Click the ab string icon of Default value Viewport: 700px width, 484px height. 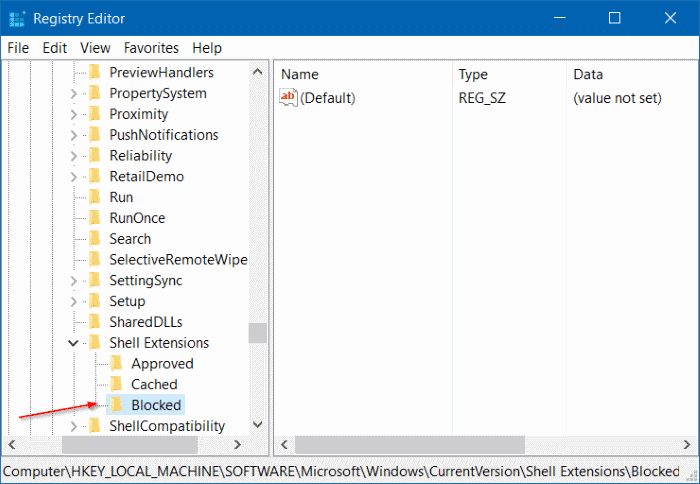point(288,97)
